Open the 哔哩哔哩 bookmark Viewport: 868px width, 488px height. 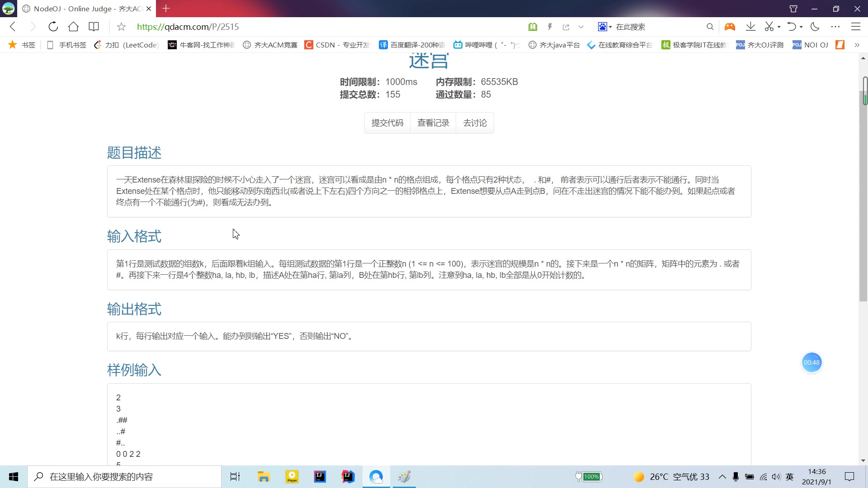(486, 45)
